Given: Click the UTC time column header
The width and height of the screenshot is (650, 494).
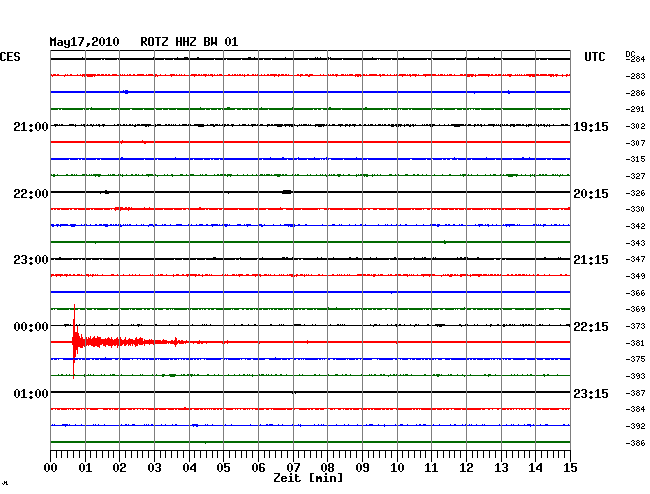Looking at the screenshot, I should coord(594,57).
